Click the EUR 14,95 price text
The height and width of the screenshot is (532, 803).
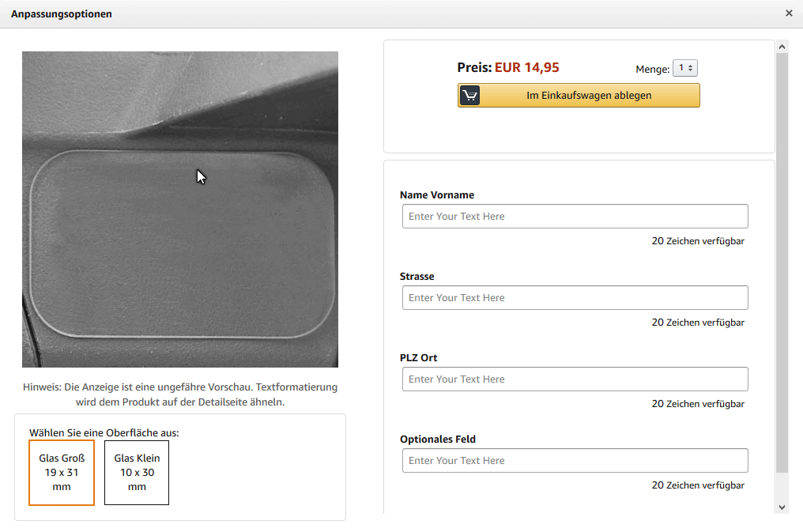(526, 68)
